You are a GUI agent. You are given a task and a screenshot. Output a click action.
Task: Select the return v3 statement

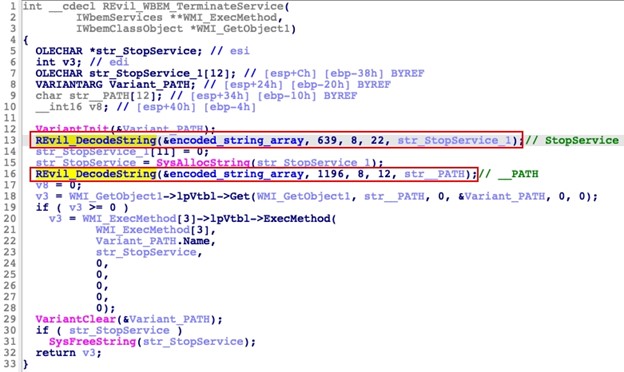(x=69, y=353)
